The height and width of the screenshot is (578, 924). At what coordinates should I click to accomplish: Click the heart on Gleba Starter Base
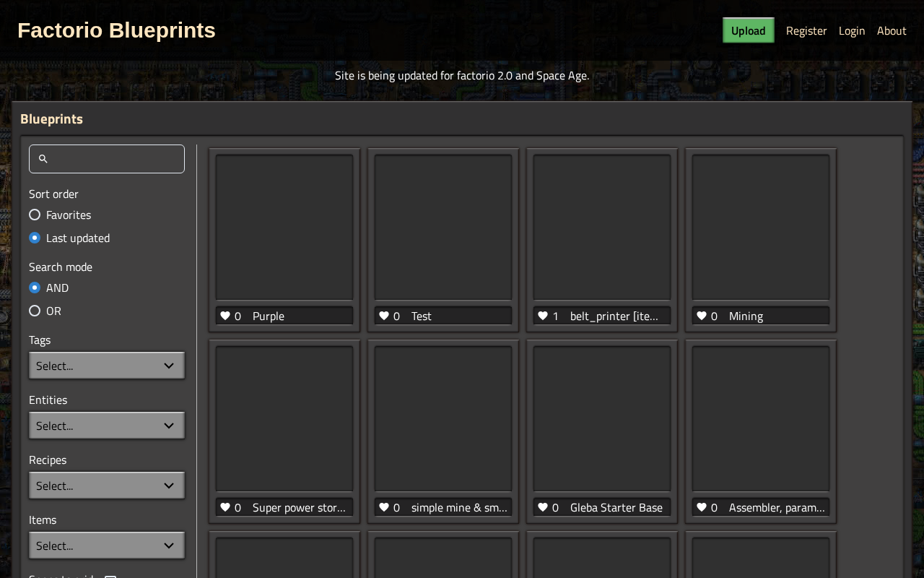543,507
